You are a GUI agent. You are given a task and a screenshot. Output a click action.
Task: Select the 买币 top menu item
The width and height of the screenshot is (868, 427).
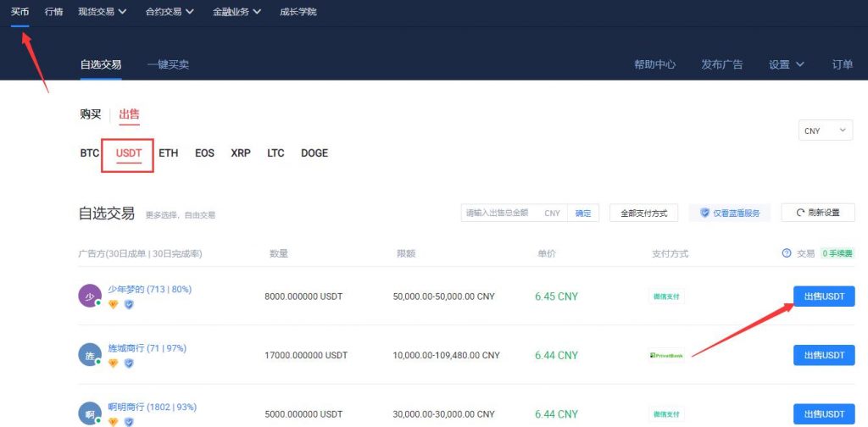coord(20,12)
